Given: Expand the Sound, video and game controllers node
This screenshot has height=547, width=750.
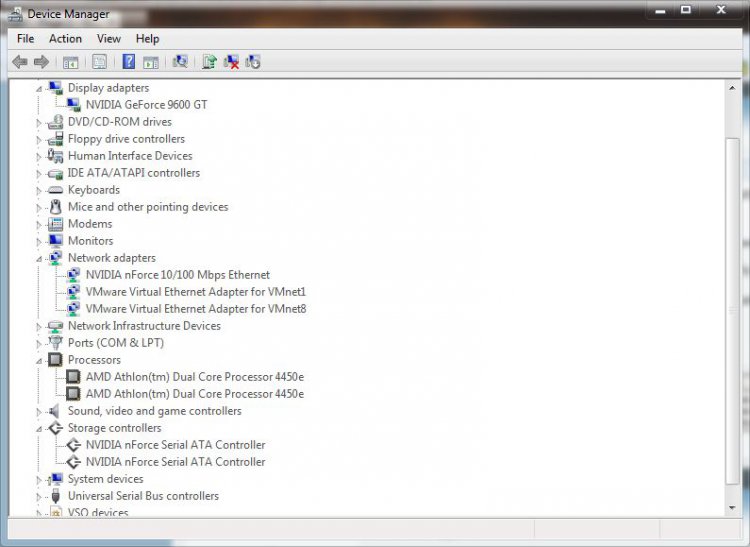Looking at the screenshot, I should point(39,412).
